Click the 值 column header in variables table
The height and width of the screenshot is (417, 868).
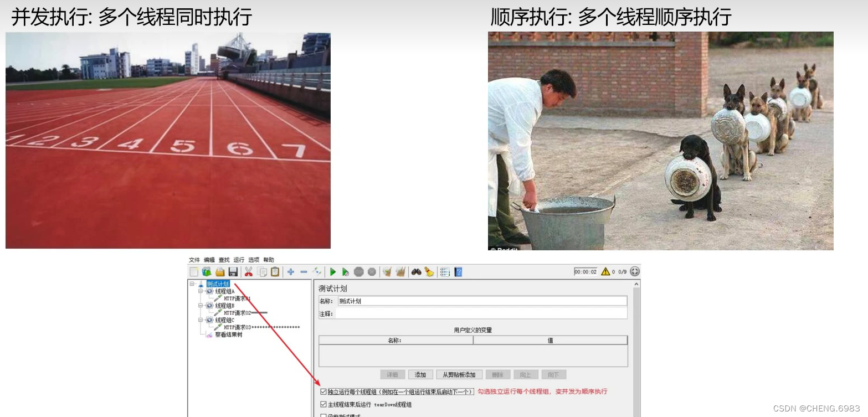pos(550,341)
